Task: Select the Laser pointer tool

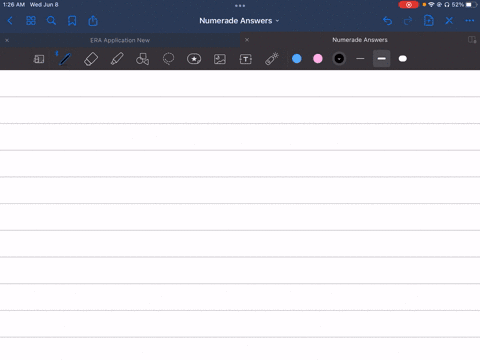Action: [272, 59]
